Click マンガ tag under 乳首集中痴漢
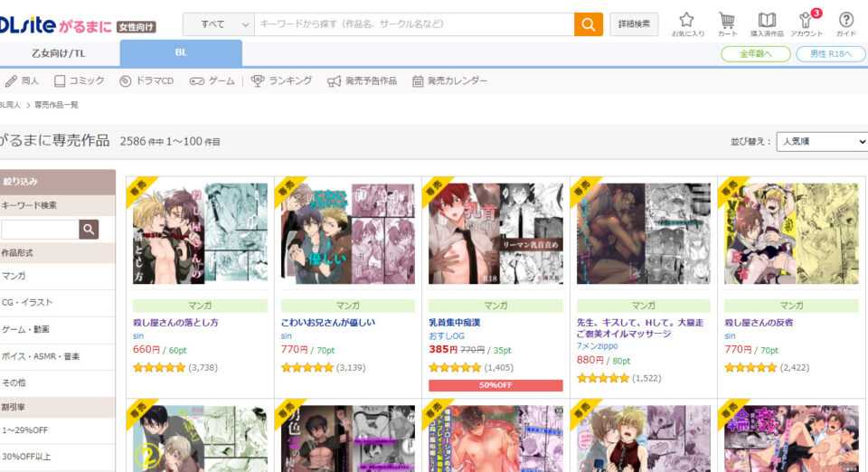This screenshot has height=472, width=868. click(495, 306)
